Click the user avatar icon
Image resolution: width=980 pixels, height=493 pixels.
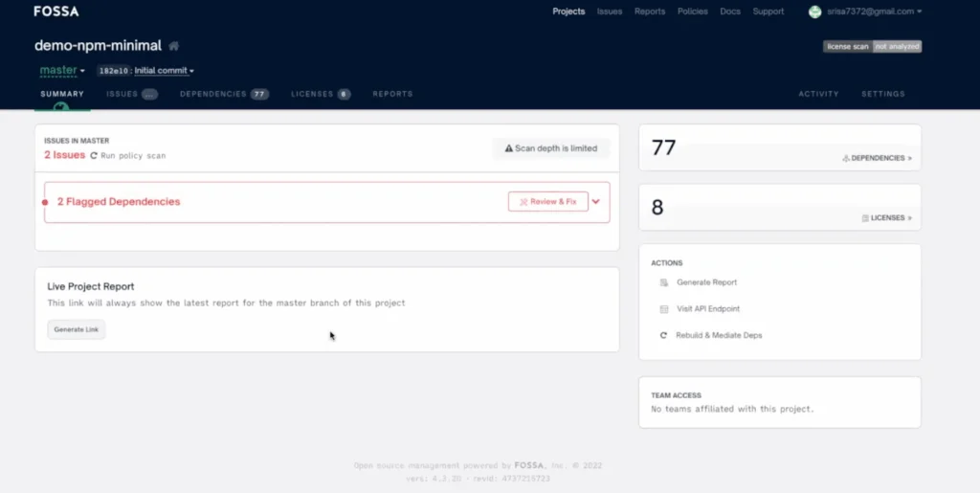click(814, 11)
